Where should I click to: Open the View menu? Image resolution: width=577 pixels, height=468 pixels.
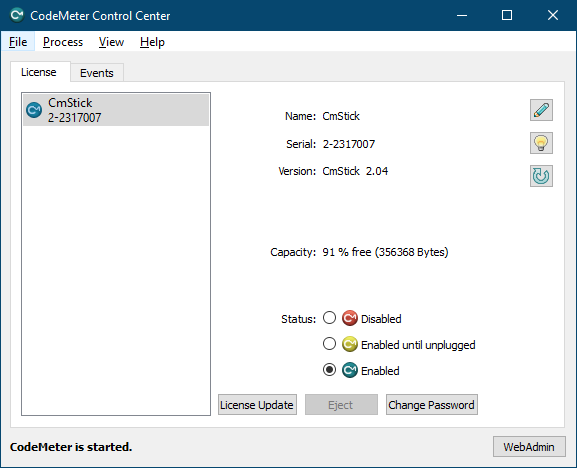111,42
